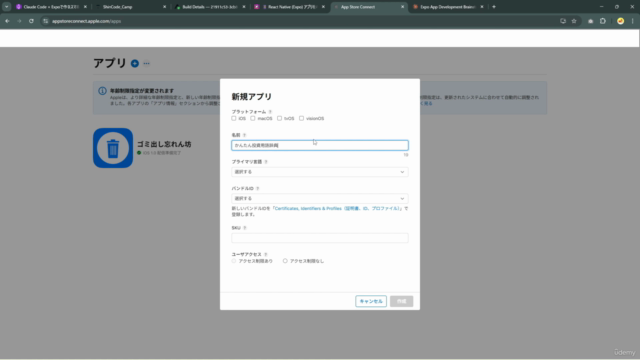Click the 作成 button
This screenshot has height=360, width=640.
401,301
